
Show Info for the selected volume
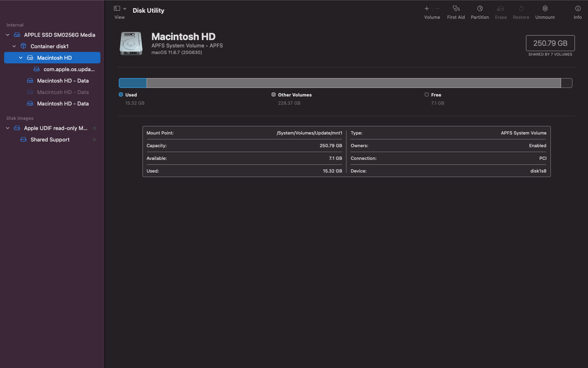click(x=578, y=8)
